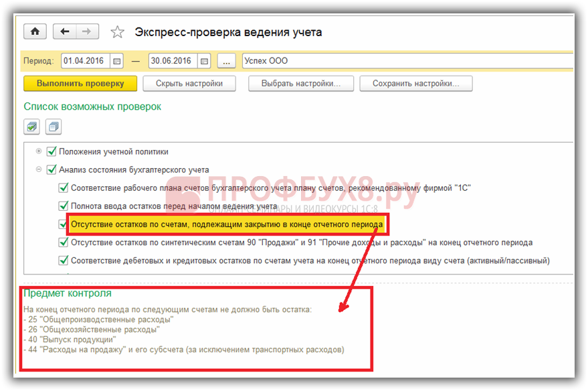Collapse the 'Анализ состояния бухгалтерского учета' node
588x391 pixels.
pos(39,169)
